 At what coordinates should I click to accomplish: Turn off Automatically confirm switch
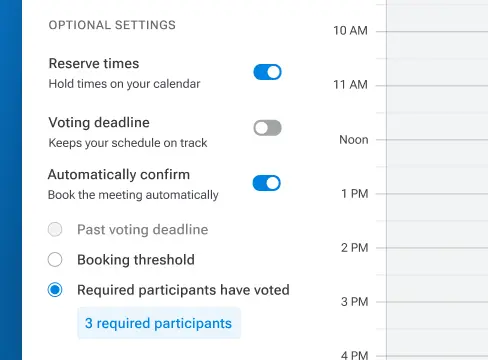267,183
